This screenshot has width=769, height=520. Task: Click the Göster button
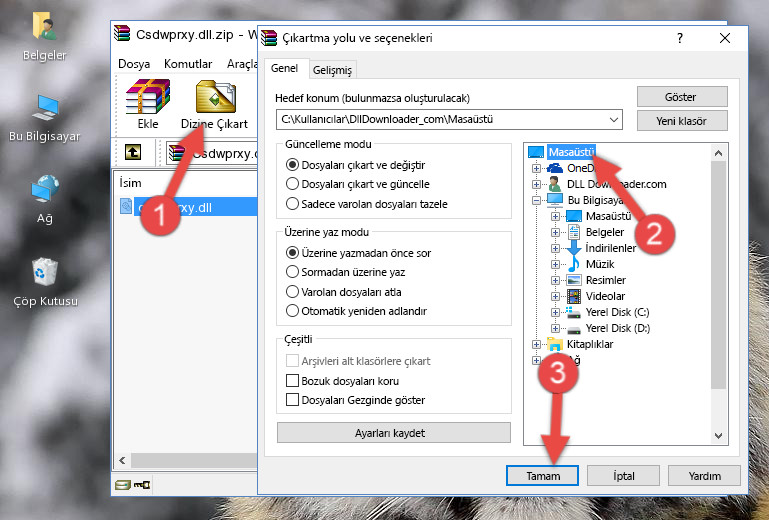pyautogui.click(x=682, y=97)
